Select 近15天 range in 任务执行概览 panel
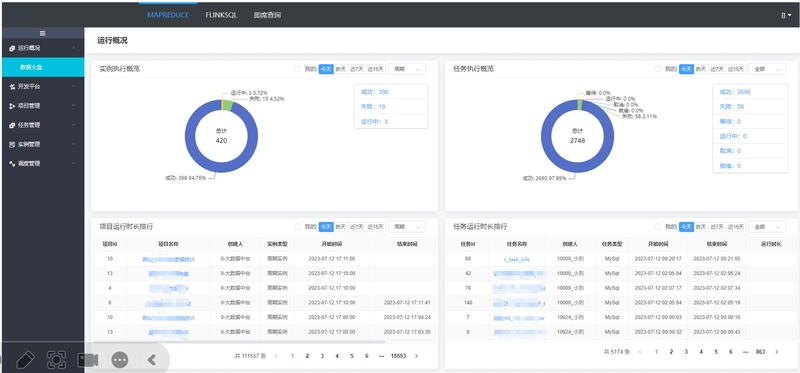Image resolution: width=800 pixels, height=373 pixels. pos(736,69)
